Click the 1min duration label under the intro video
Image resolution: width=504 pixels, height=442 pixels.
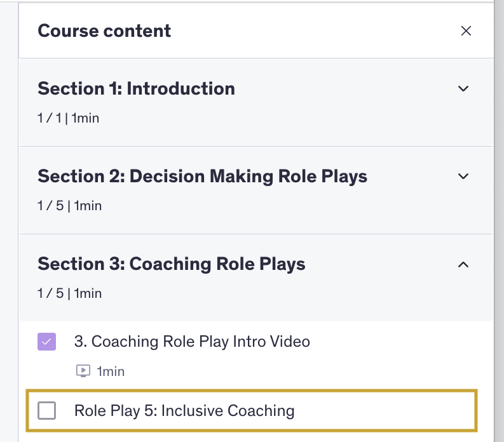click(111, 371)
